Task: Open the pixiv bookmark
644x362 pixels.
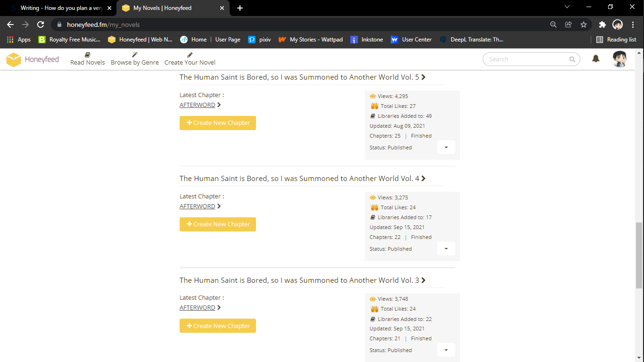Action: click(x=259, y=40)
